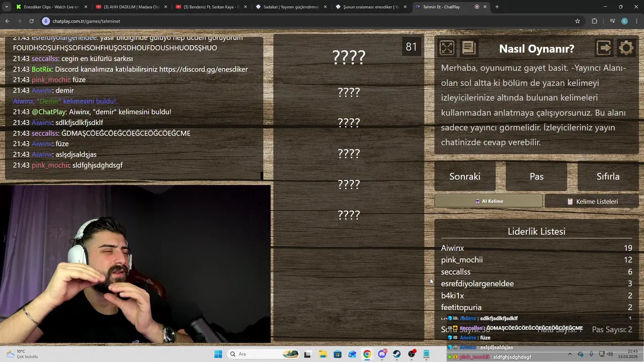
Task: Click the recording indicator on the ChatPlay tab
Action: (x=477, y=7)
